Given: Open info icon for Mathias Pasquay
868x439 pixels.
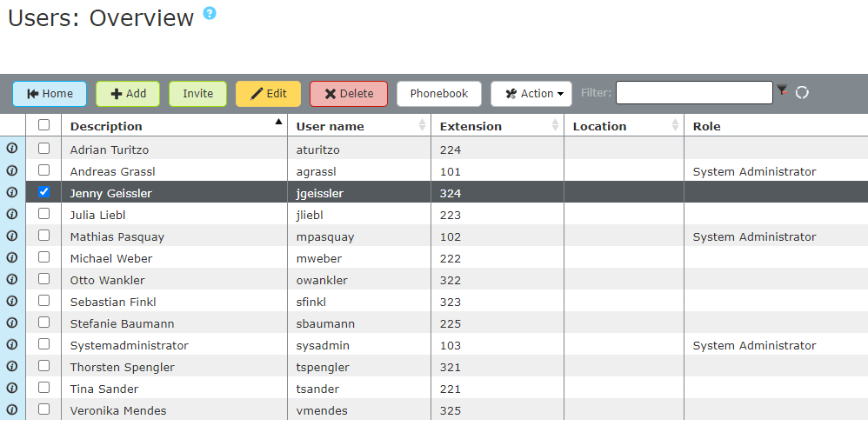Looking at the screenshot, I should click(x=12, y=236).
